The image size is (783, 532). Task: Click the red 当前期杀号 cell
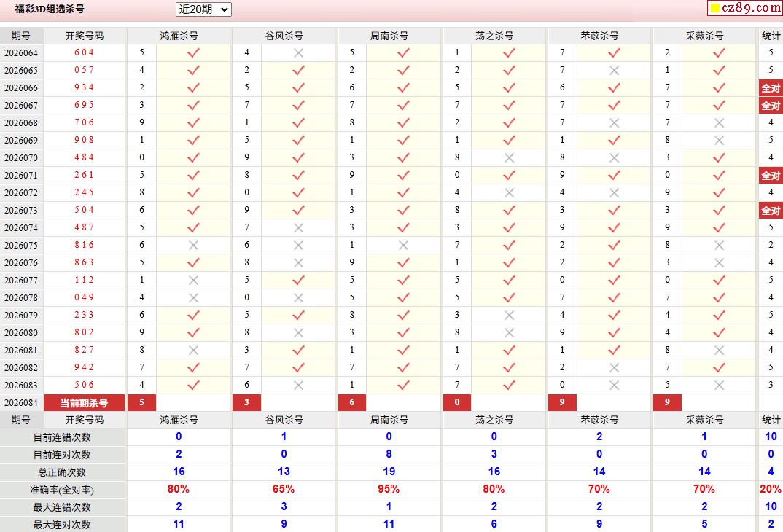click(x=84, y=403)
